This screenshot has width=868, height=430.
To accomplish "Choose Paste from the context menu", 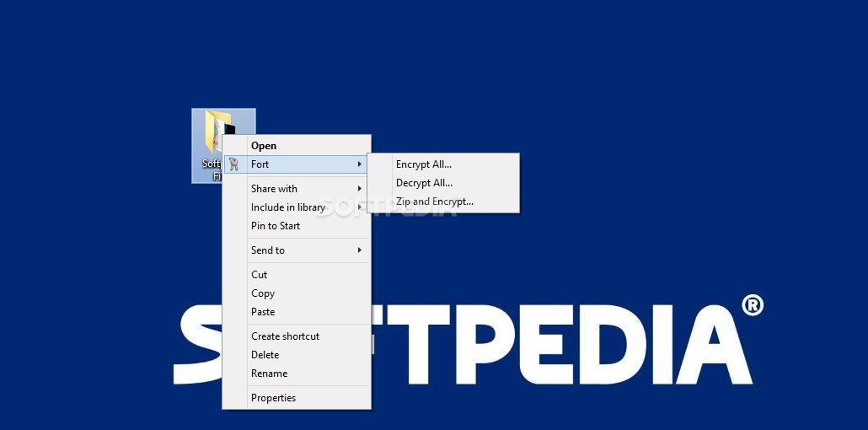I will [x=296, y=312].
